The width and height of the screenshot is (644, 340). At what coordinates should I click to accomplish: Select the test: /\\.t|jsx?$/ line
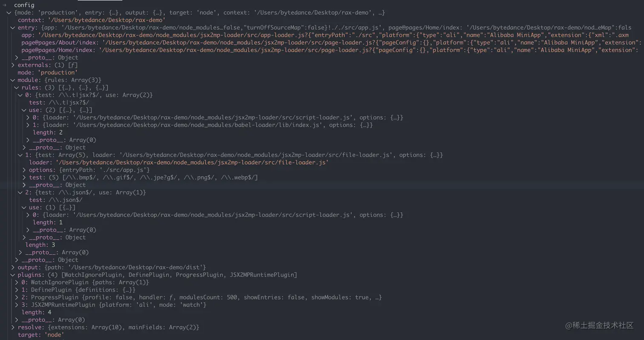(x=59, y=103)
